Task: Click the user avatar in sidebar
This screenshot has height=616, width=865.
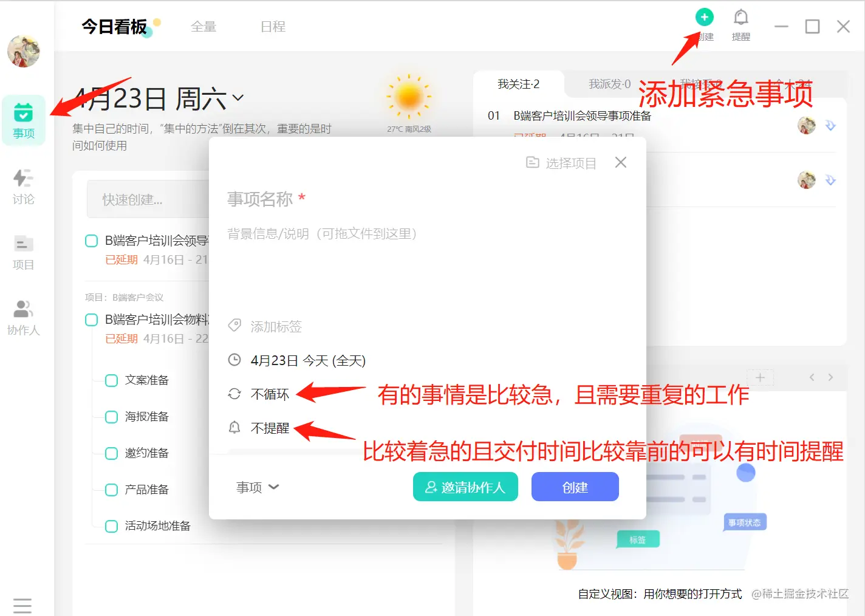Action: (24, 51)
